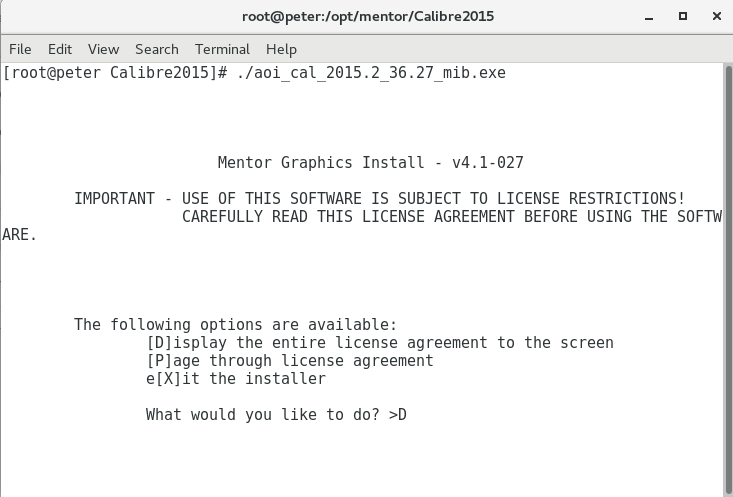Click the IMPORTANT license restrictions line
The image size is (733, 497).
pyautogui.click(x=380, y=199)
